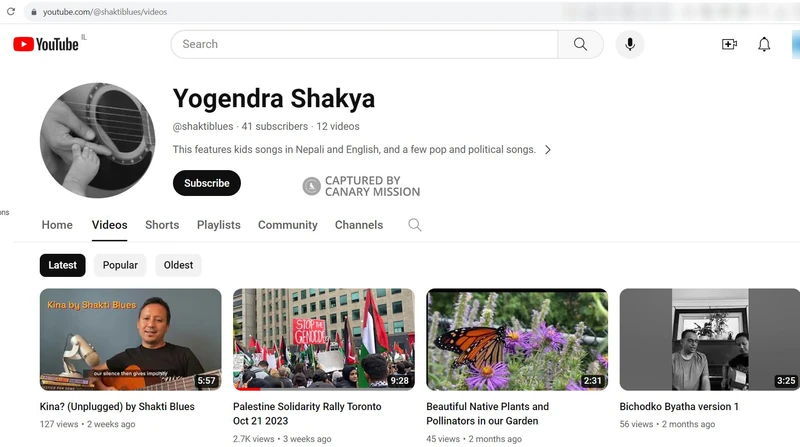The image size is (800, 447).
Task: Click 45 views · 2 months ago text
Action: (x=474, y=439)
